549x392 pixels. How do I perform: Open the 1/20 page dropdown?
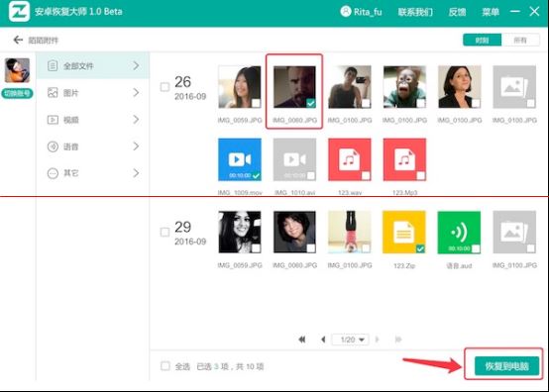[351, 340]
